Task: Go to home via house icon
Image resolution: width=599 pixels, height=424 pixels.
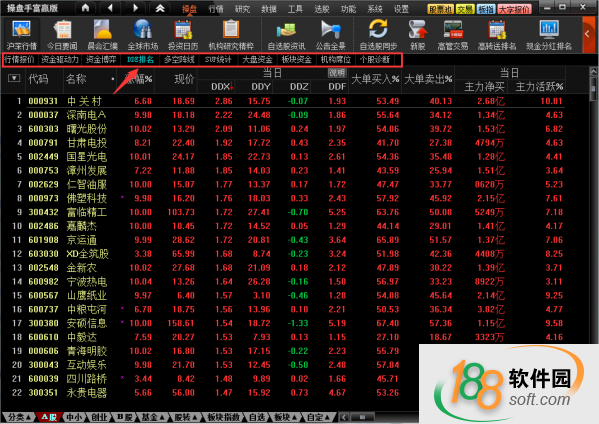Action: (86, 8)
